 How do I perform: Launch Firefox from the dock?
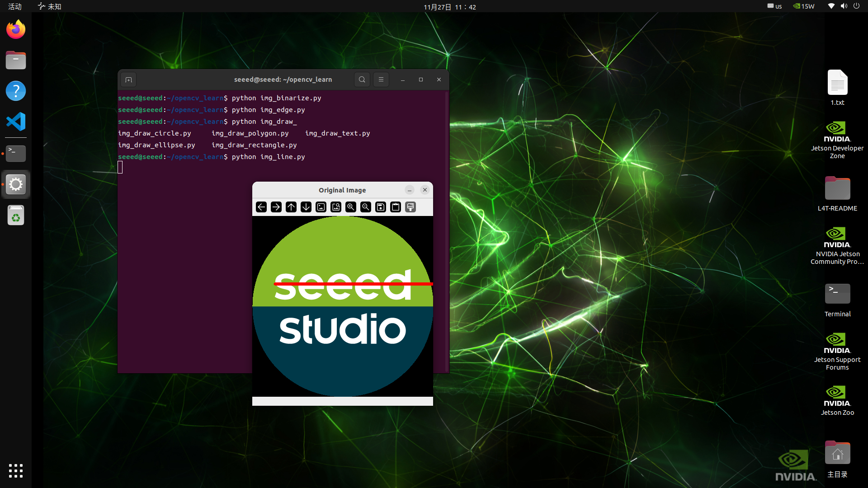point(16,30)
